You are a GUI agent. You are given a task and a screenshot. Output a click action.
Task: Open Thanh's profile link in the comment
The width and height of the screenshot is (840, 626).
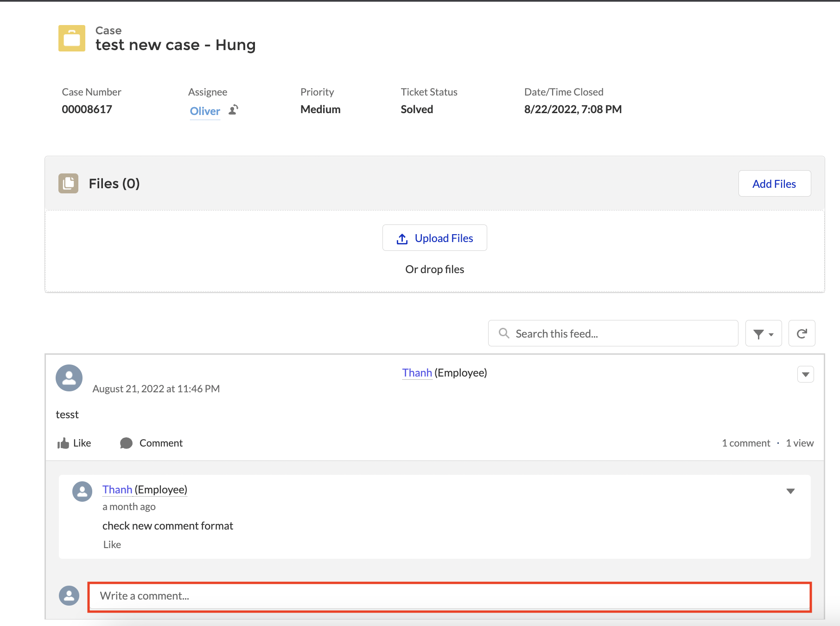117,490
